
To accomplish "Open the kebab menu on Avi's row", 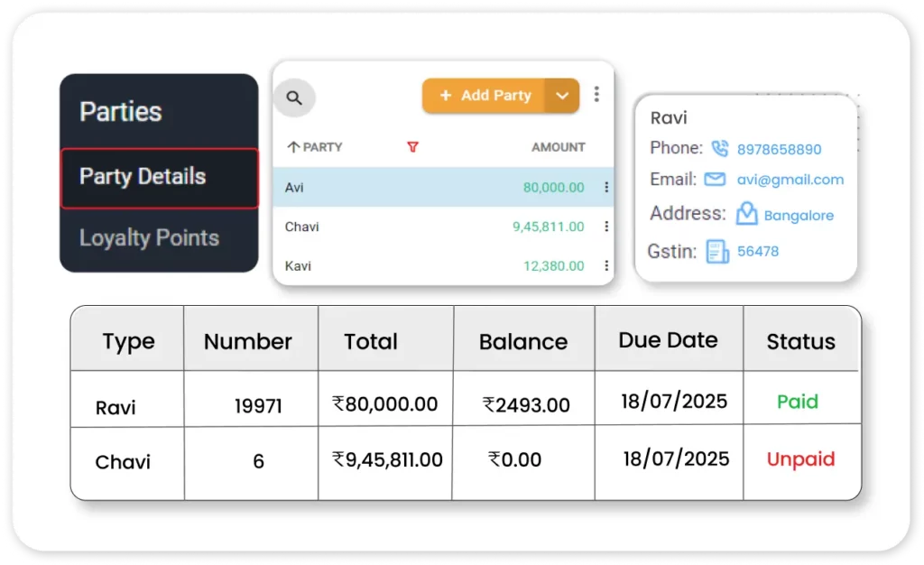I will tap(605, 187).
